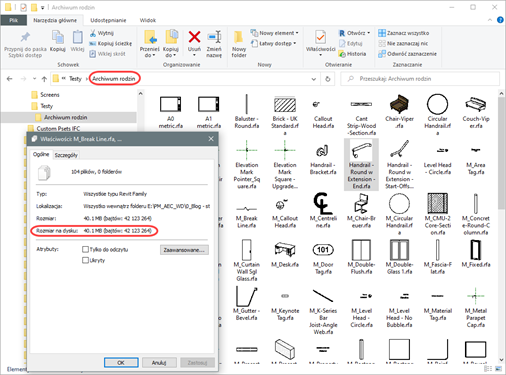
Task: Click the Archiwum rodzin breadcrumb segment
Action: click(x=114, y=79)
